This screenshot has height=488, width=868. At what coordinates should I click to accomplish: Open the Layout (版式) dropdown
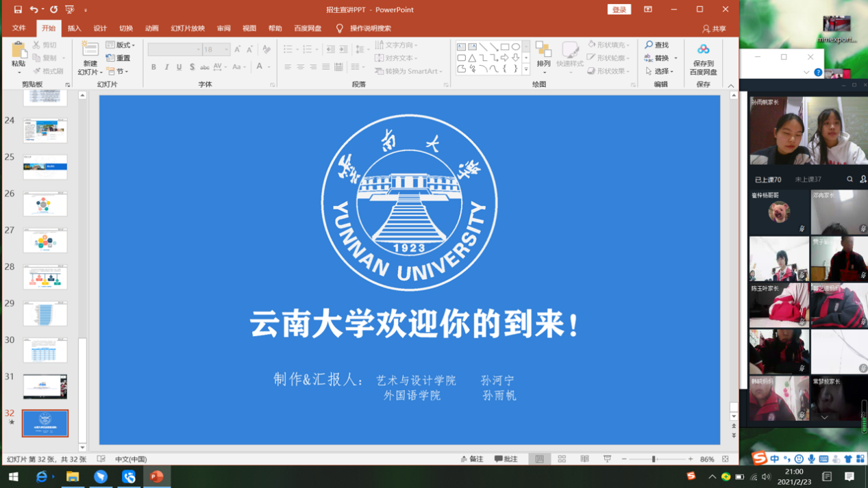pyautogui.click(x=121, y=45)
